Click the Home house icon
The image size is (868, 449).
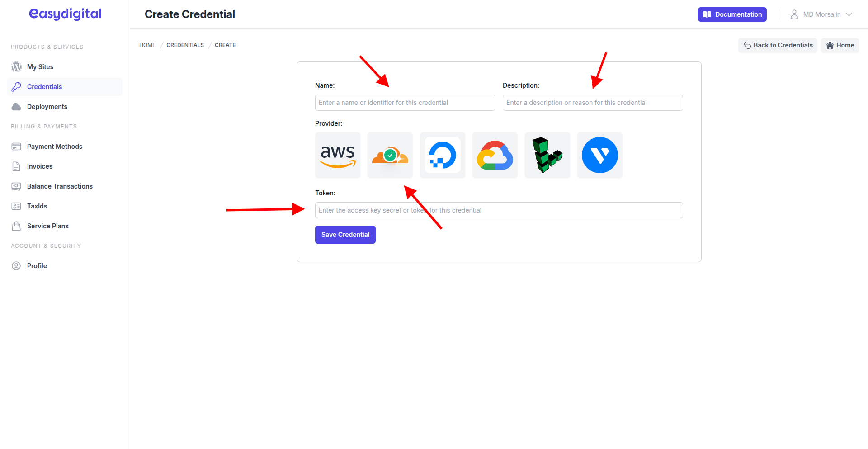[x=829, y=45]
